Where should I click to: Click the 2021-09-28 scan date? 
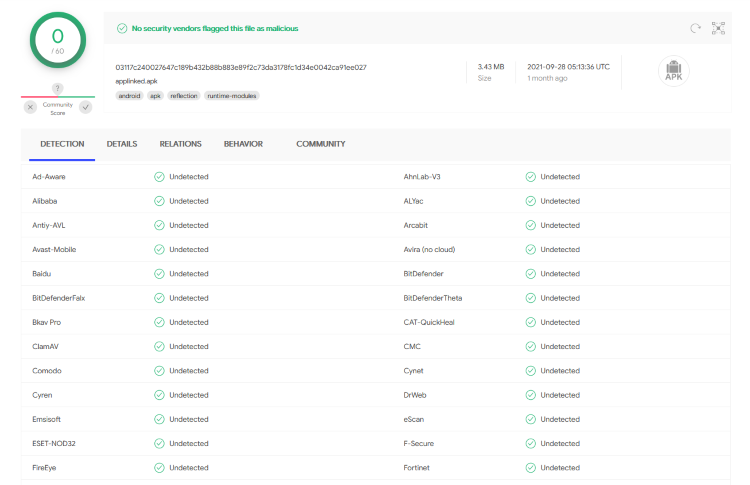coord(568,67)
